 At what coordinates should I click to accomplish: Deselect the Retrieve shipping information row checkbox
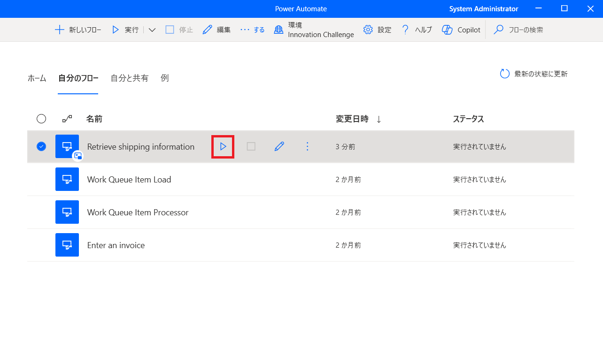[41, 146]
